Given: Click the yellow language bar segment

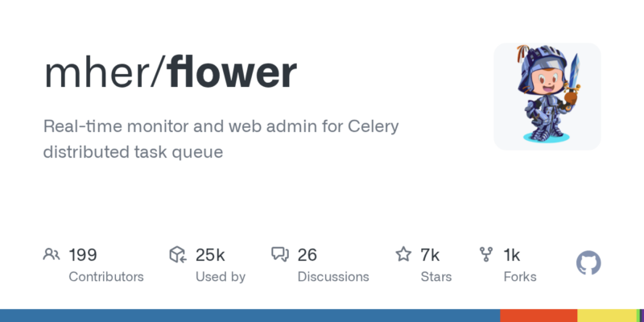Looking at the screenshot, I should pos(606,316).
